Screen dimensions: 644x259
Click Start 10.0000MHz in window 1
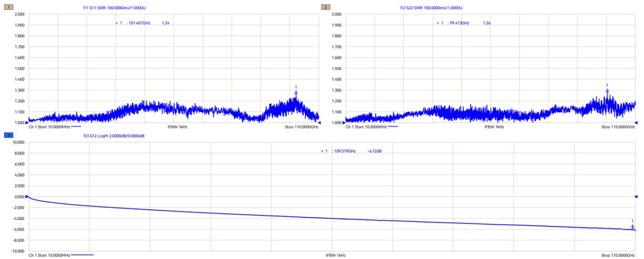pyautogui.click(x=49, y=126)
